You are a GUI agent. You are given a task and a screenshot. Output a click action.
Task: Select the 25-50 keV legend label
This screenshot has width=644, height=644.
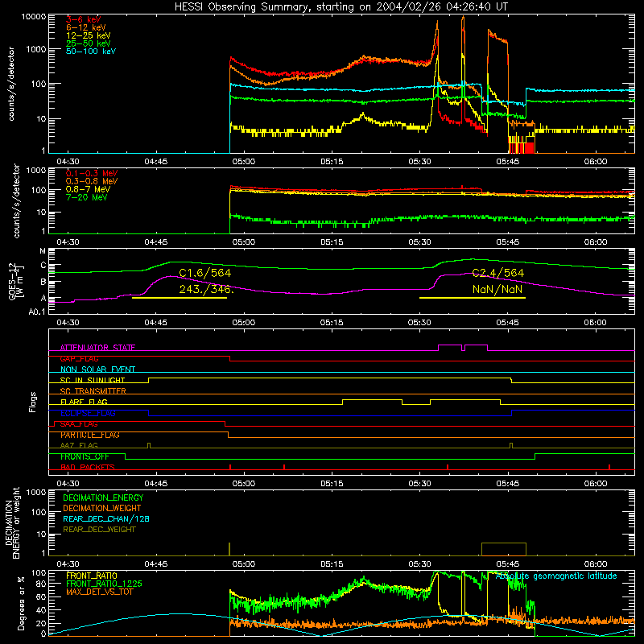point(89,43)
